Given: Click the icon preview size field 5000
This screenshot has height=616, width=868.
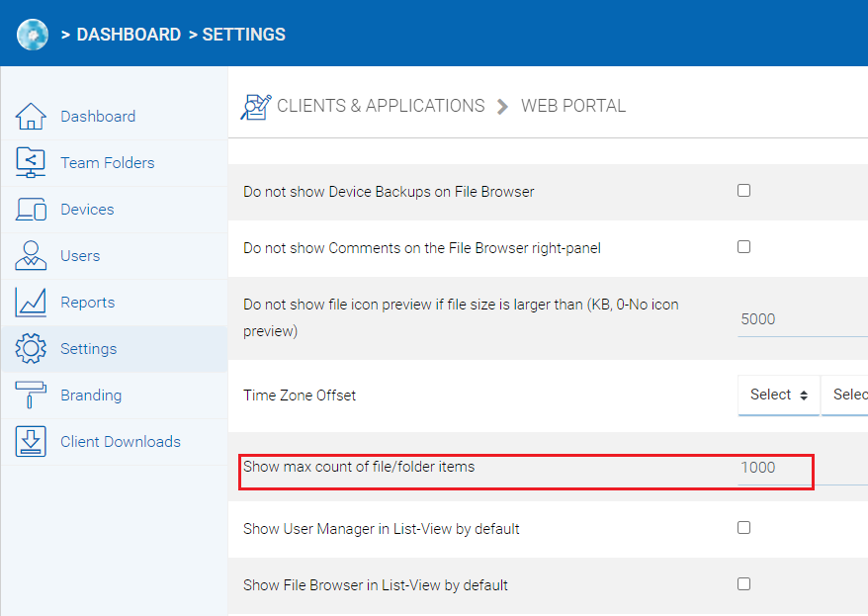Looking at the screenshot, I should [x=803, y=320].
